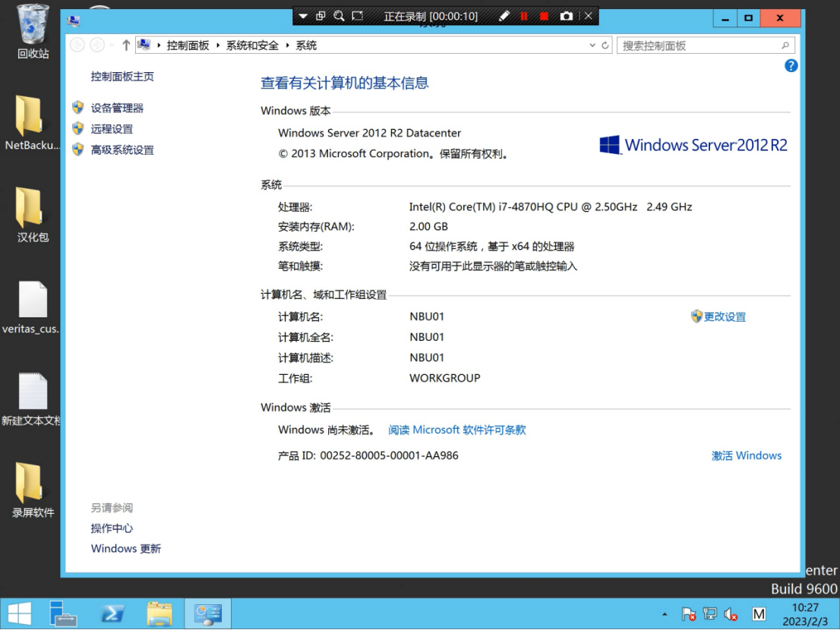The height and width of the screenshot is (630, 840).
Task: Open recent locations dropdown arrow
Action: pos(112,46)
